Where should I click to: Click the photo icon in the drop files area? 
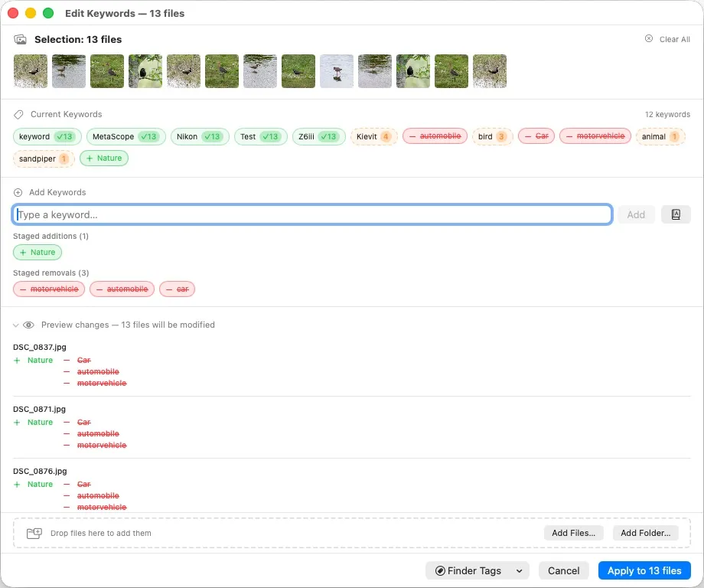34,533
